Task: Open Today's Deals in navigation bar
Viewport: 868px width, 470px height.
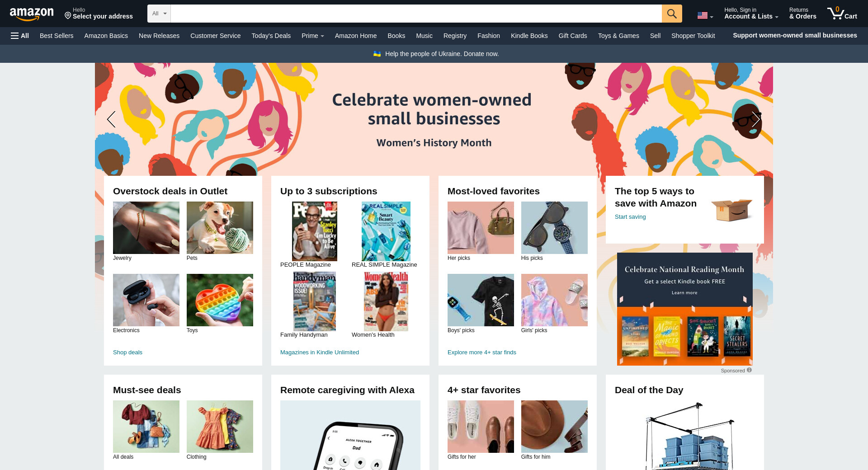Action: [271, 36]
